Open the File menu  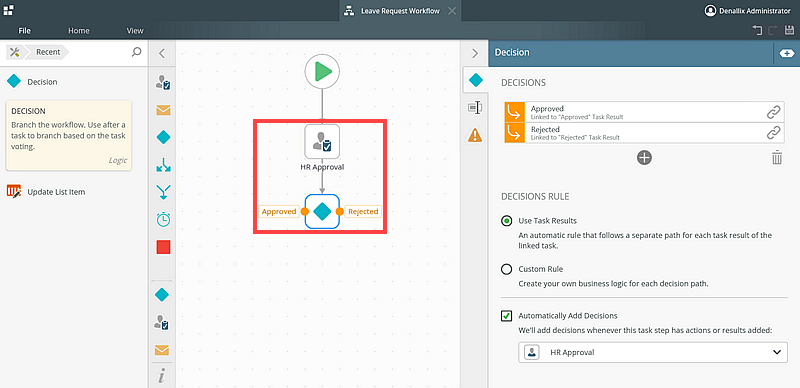[x=24, y=31]
